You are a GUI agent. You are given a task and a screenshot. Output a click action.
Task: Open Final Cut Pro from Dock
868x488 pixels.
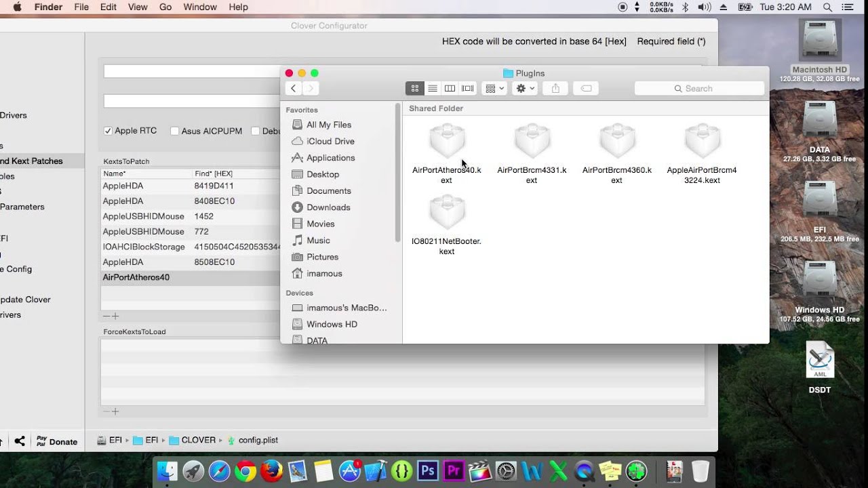479,470
